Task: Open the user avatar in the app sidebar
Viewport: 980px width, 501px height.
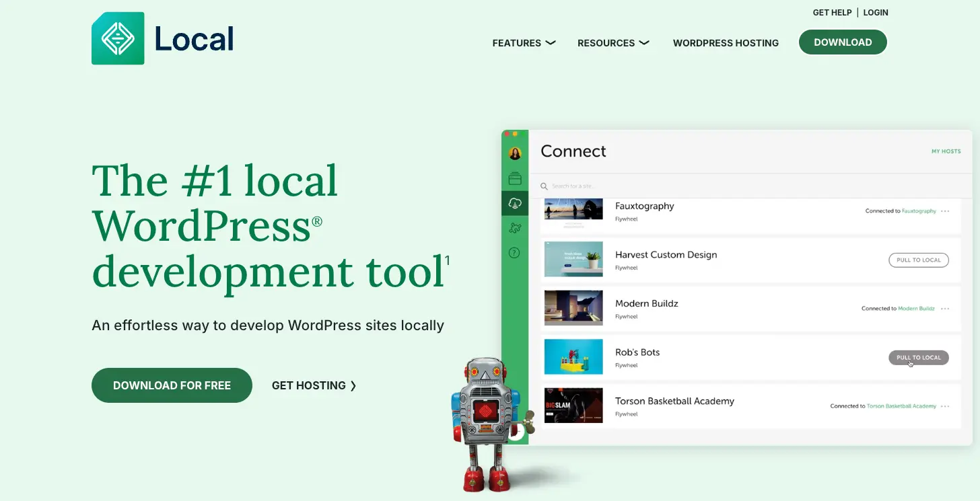Action: (515, 154)
